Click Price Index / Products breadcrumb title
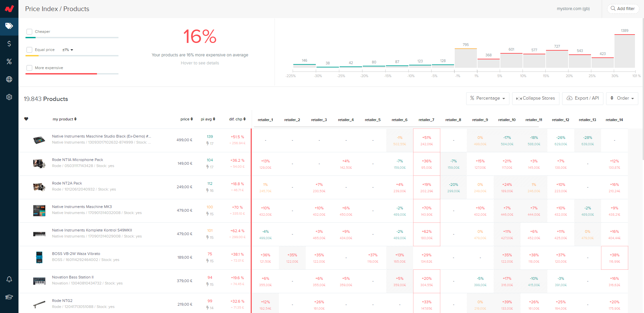644x313 pixels. [57, 9]
